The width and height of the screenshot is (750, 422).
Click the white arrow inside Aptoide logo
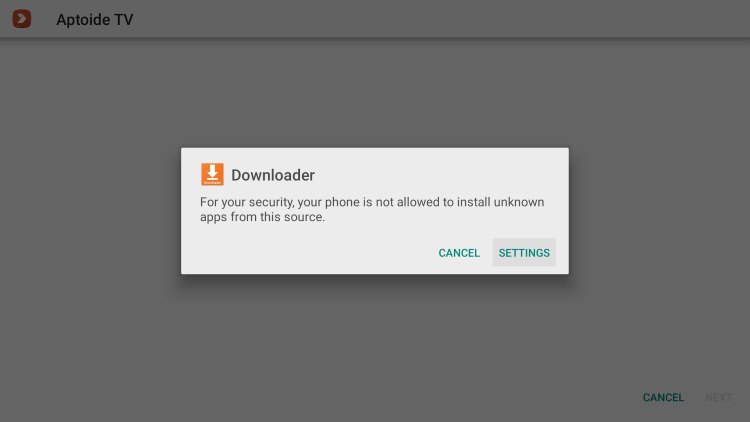21,19
